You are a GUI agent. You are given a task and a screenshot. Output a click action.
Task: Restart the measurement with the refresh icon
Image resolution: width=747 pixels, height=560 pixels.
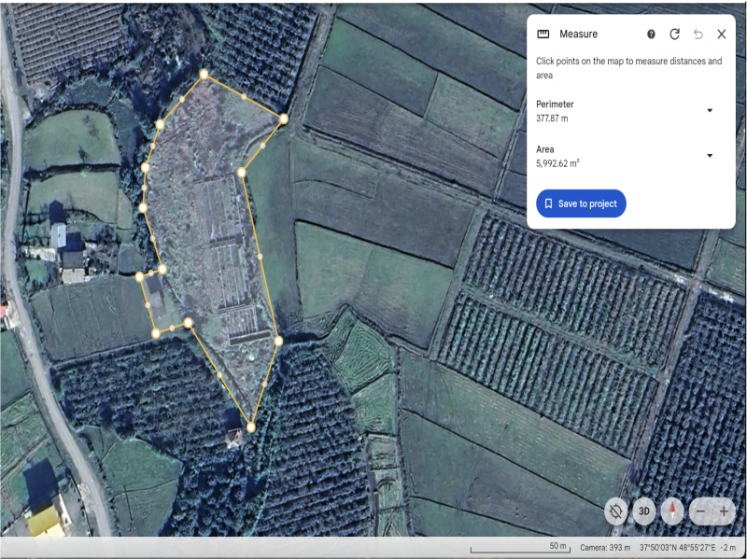click(x=674, y=35)
